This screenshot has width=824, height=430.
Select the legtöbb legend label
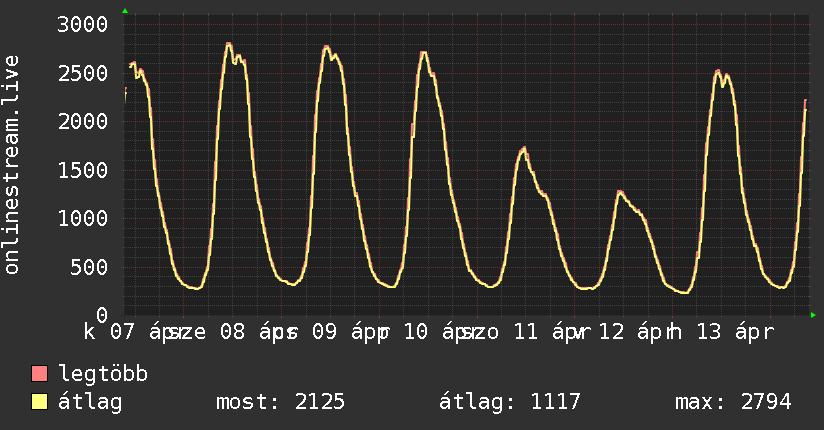click(x=103, y=375)
